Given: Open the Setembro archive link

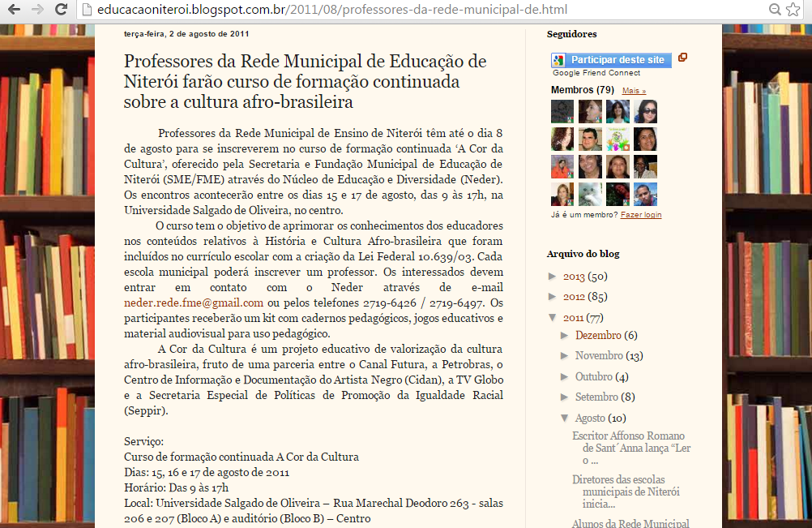Looking at the screenshot, I should tap(596, 397).
